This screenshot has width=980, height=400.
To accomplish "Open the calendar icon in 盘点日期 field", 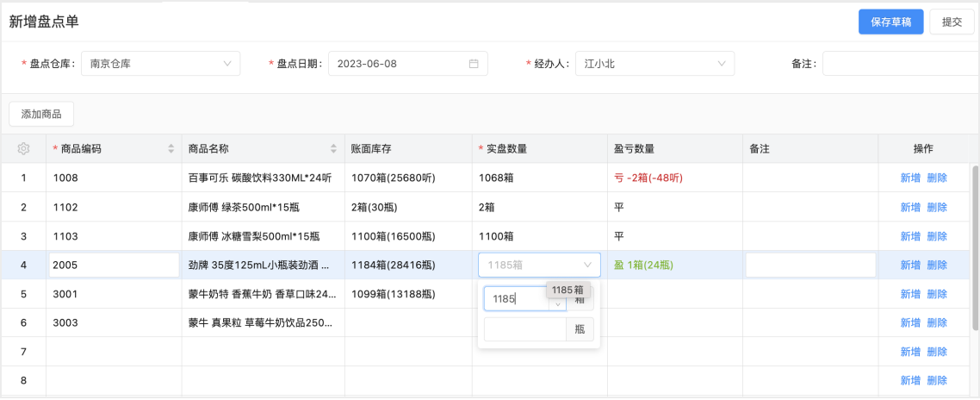I will click(x=474, y=64).
